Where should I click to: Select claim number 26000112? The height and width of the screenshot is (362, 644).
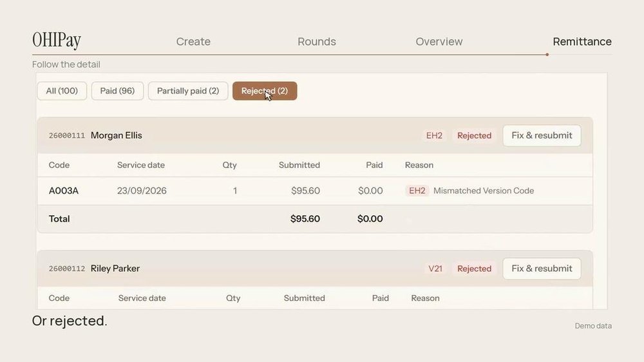(67, 269)
